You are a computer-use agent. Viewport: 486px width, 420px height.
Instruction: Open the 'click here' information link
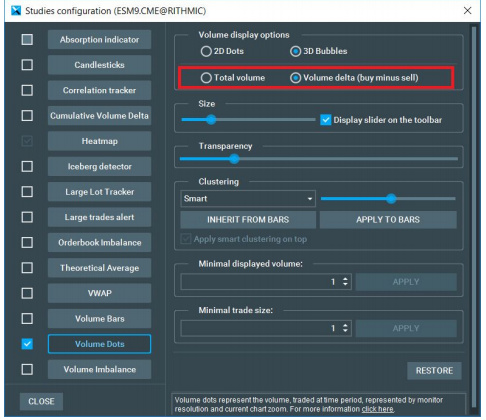click(x=377, y=409)
